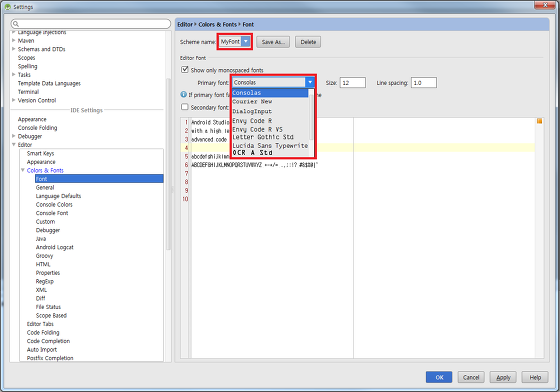Open Scope Based color settings
The width and height of the screenshot is (560, 392).
pyautogui.click(x=51, y=316)
